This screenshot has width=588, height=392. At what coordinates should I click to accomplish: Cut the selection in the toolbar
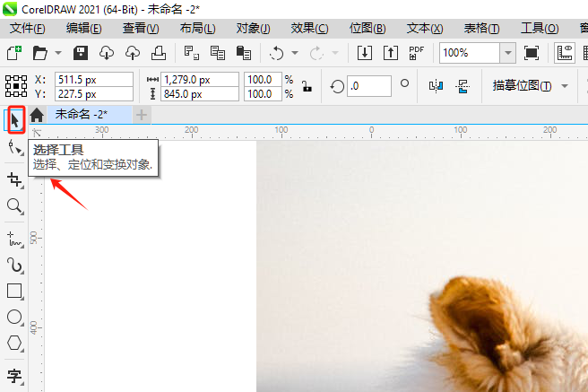point(192,53)
